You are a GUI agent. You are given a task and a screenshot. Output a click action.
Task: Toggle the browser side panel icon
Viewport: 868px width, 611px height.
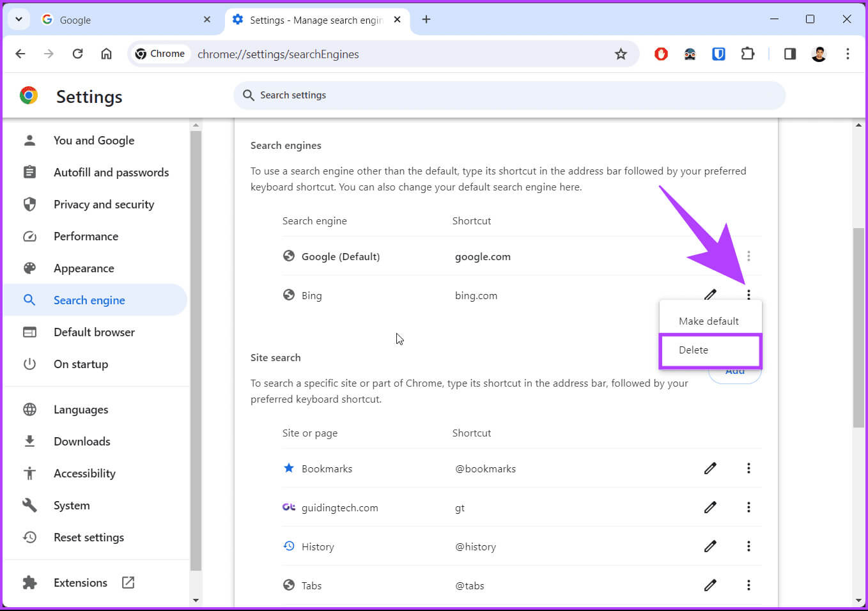[x=790, y=54]
